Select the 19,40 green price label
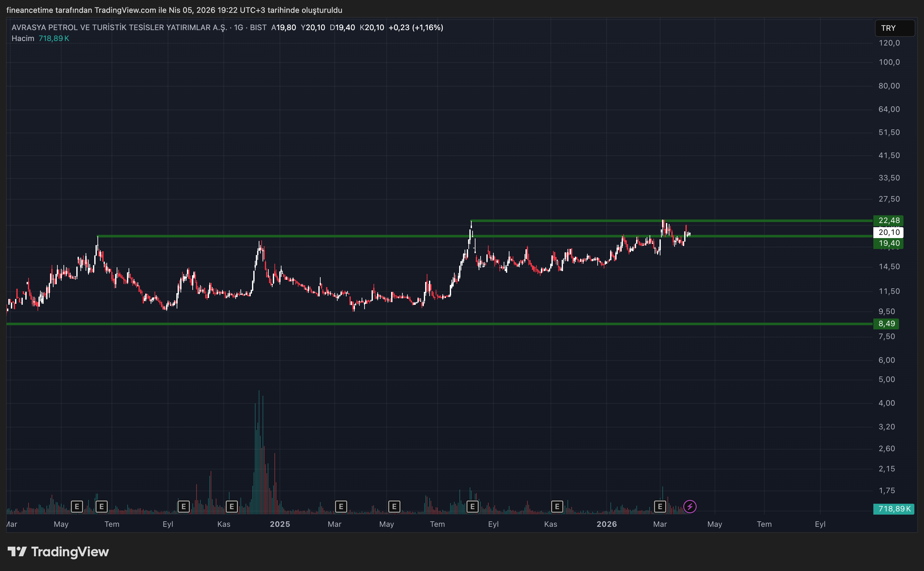 [888, 244]
